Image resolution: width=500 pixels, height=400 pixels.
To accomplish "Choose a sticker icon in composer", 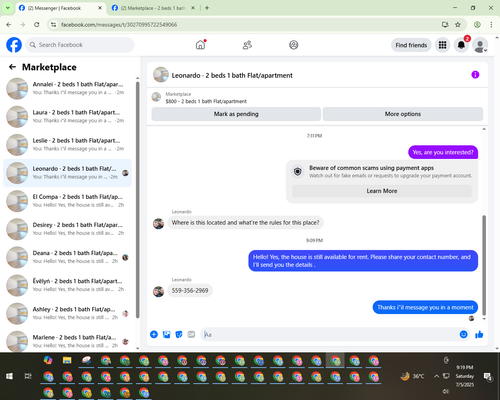I will 179,334.
